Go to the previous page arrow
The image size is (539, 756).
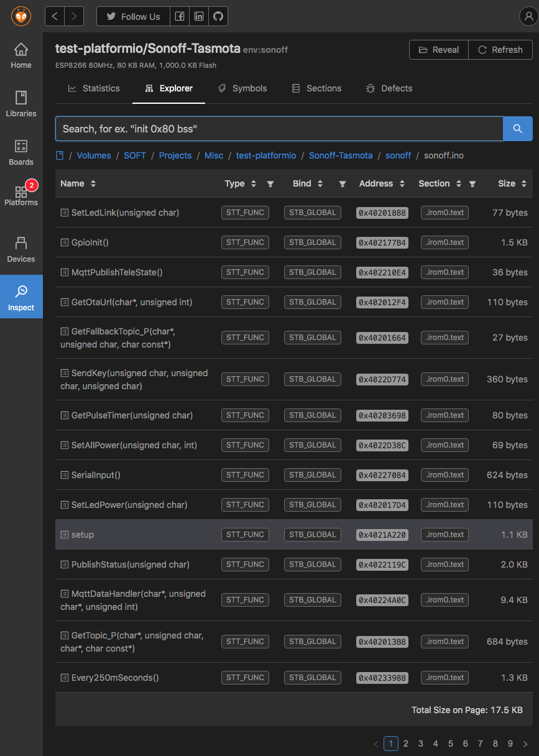coord(375,744)
